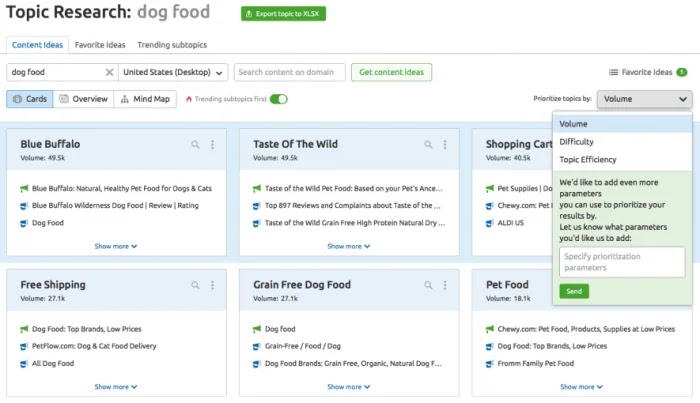Open Taste of the Wild Grain Free High Protein link
The height and width of the screenshot is (403, 700).
click(x=355, y=223)
